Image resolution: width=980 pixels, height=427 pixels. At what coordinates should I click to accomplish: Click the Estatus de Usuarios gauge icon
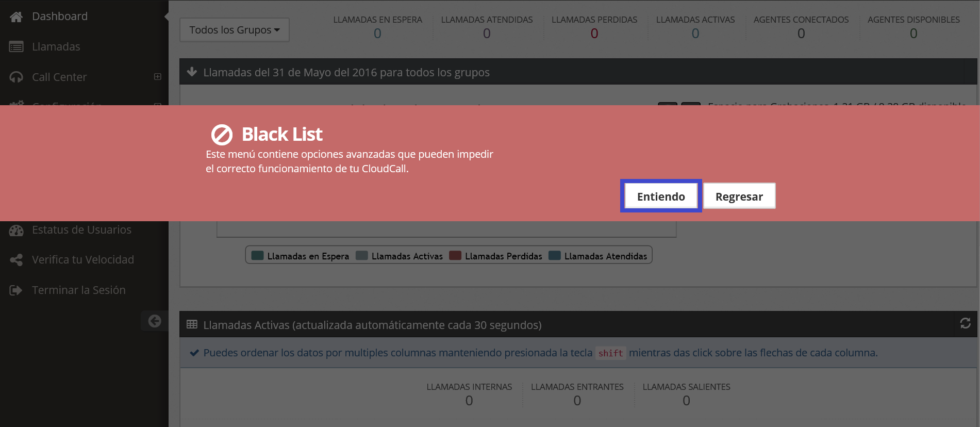click(16, 230)
